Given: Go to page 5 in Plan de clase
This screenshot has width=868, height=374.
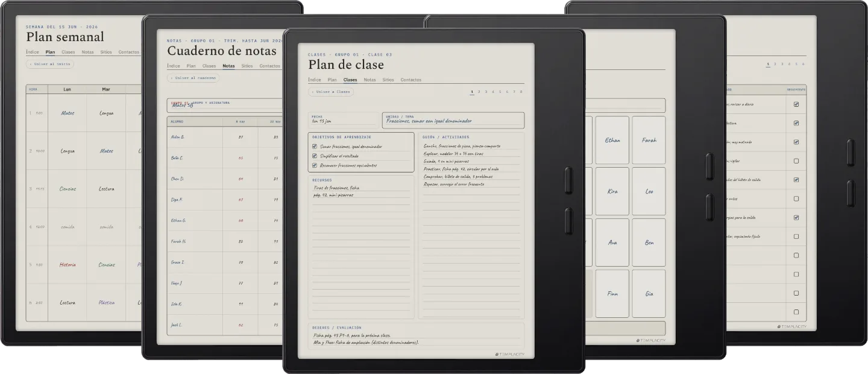Looking at the screenshot, I should pos(500,92).
